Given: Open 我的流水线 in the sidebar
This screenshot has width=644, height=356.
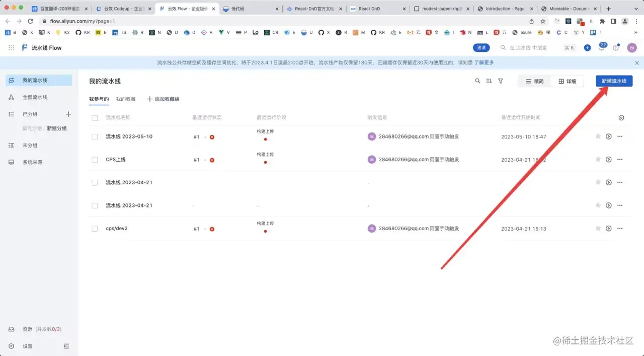Looking at the screenshot, I should [x=39, y=81].
